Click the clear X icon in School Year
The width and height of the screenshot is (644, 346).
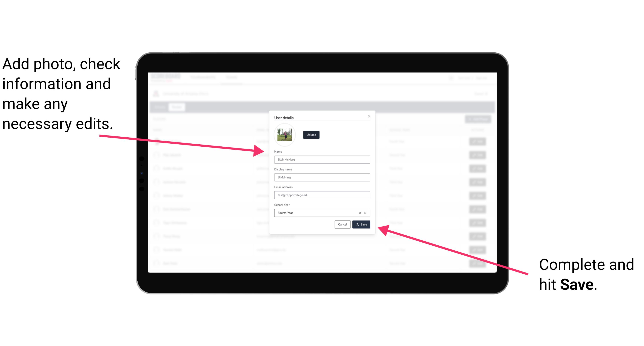pyautogui.click(x=360, y=213)
